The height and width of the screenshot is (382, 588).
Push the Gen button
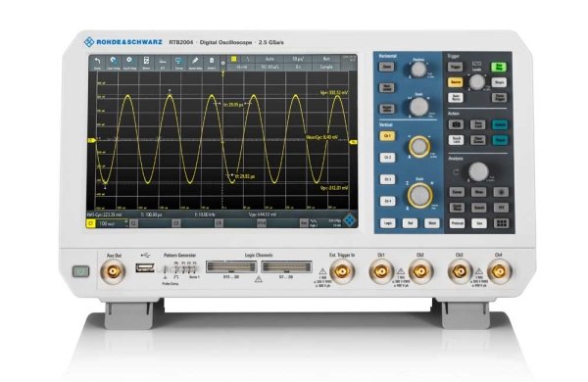click(479, 223)
